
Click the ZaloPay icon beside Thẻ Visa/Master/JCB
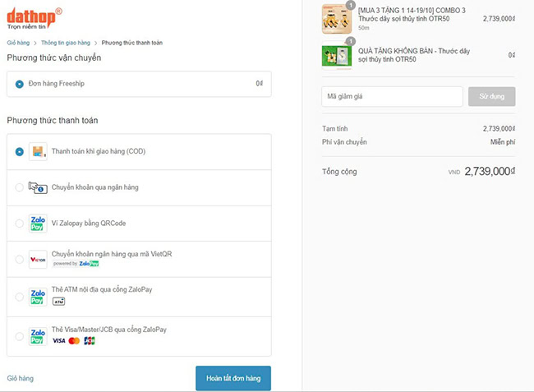38,336
